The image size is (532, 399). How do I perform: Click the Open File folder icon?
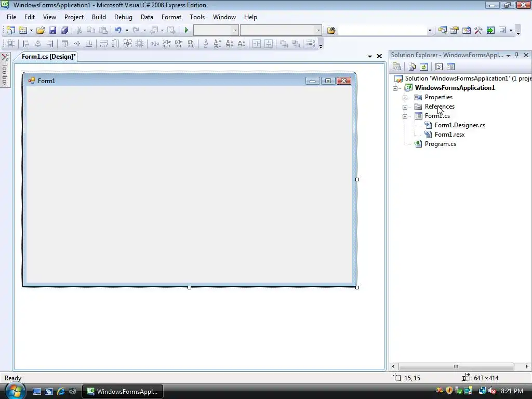[x=41, y=30]
